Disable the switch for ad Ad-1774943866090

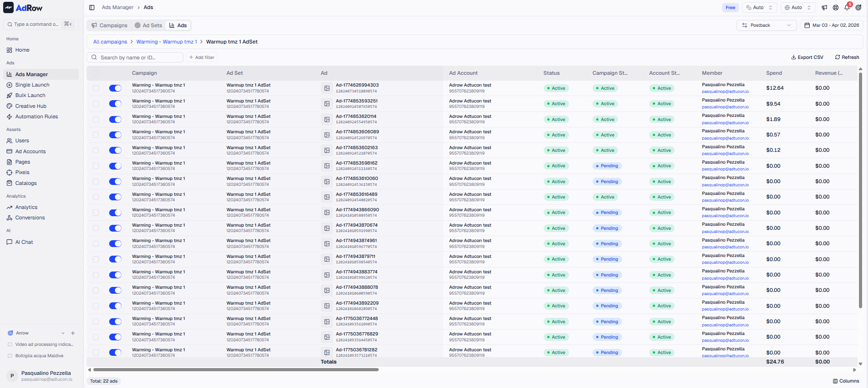pyautogui.click(x=115, y=213)
